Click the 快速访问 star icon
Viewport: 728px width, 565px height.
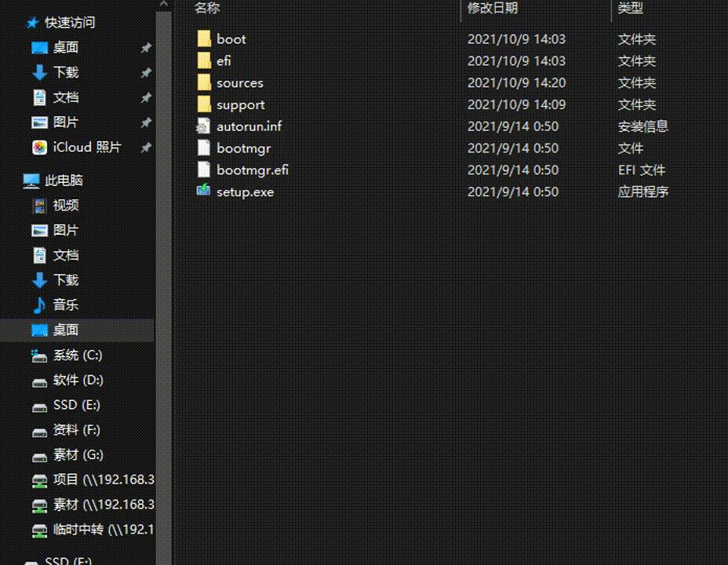coord(31,23)
